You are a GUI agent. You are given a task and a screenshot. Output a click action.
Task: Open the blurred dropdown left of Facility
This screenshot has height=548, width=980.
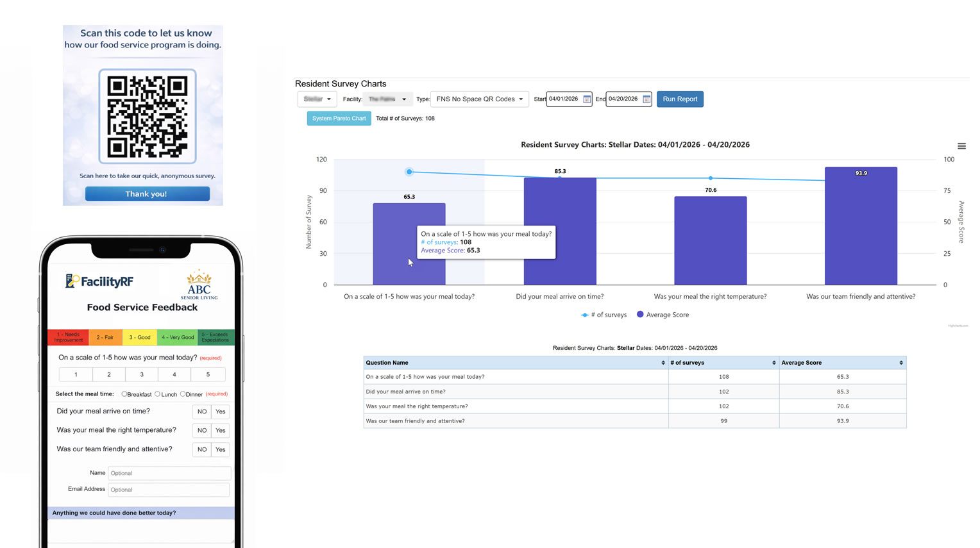tap(317, 99)
